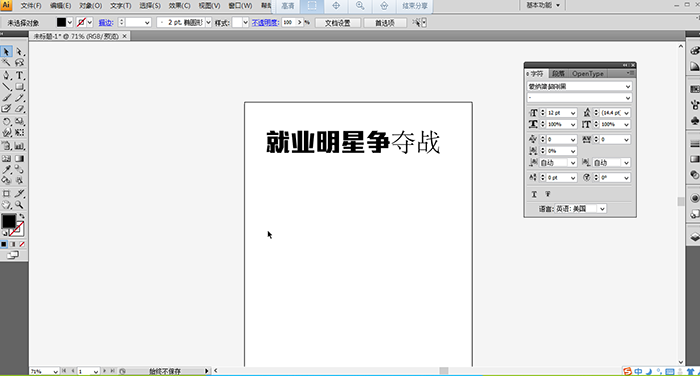700x376 pixels.
Task: Select the Free Transform tool
Action: 20,133
